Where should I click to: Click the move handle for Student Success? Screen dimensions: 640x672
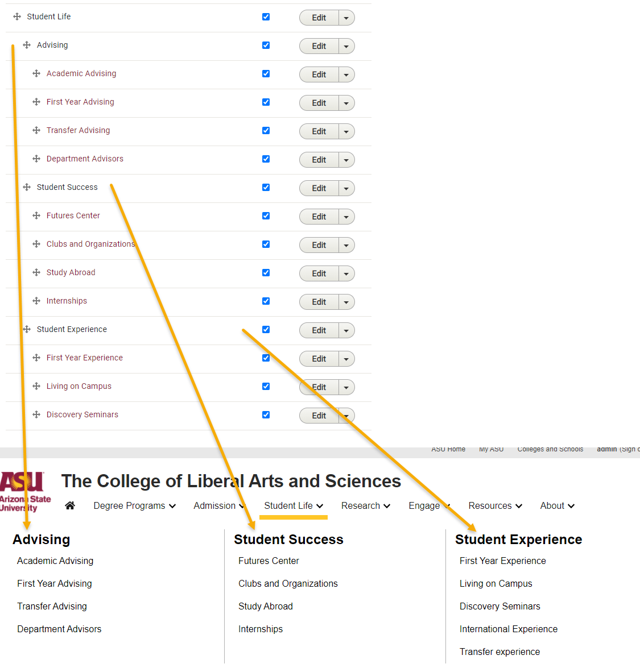[x=27, y=187]
